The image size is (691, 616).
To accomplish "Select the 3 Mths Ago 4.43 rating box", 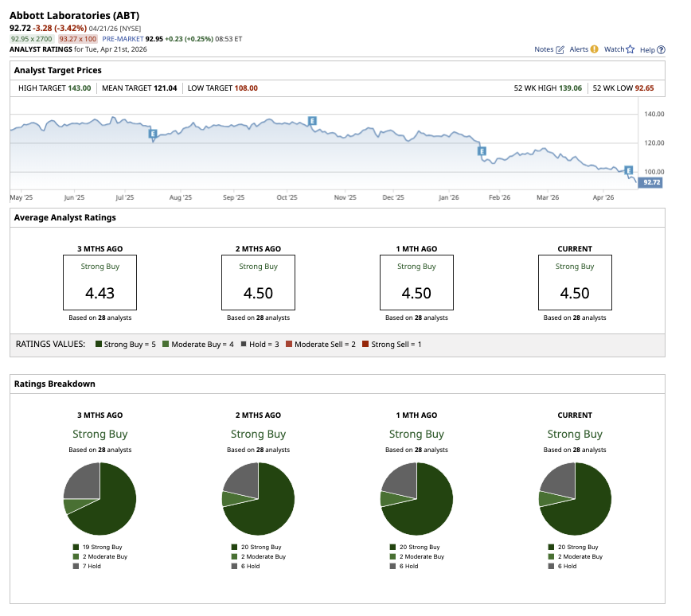I will click(x=100, y=283).
